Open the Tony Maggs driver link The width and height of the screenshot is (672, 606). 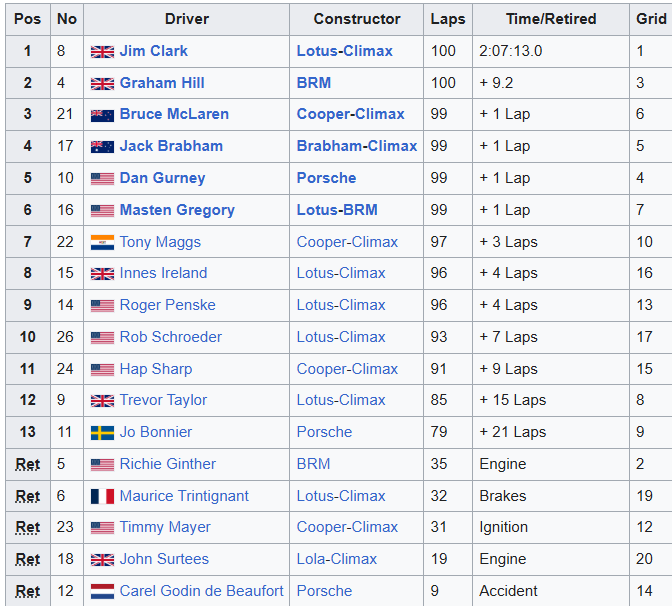click(x=160, y=242)
